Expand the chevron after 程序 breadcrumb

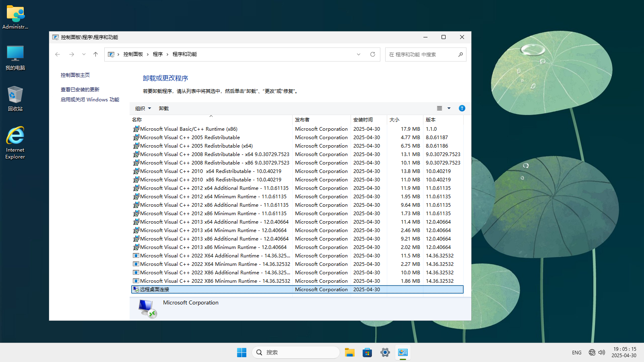167,54
